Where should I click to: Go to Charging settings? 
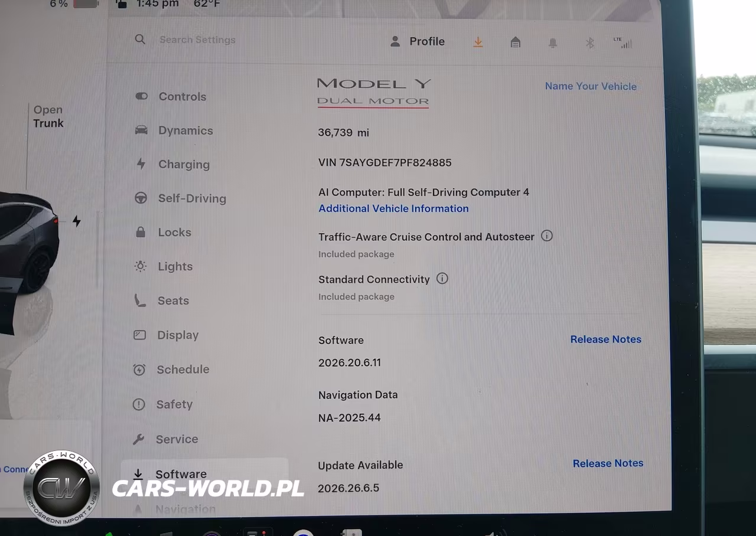[172, 165]
